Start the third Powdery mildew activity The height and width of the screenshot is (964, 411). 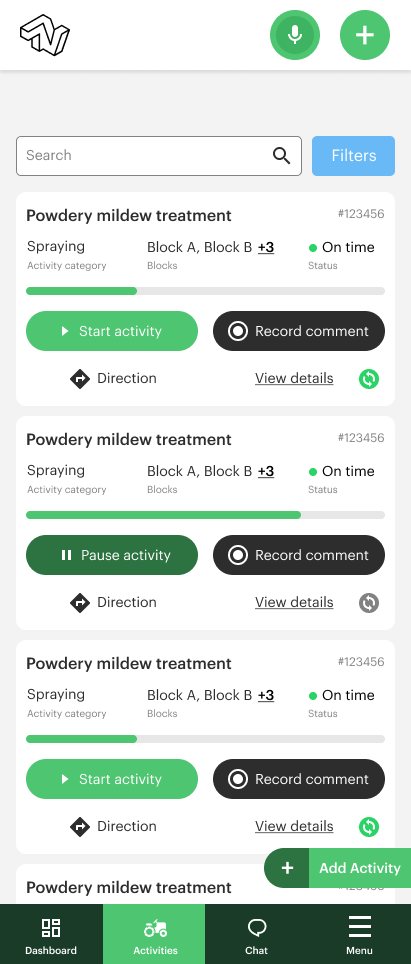(x=112, y=779)
